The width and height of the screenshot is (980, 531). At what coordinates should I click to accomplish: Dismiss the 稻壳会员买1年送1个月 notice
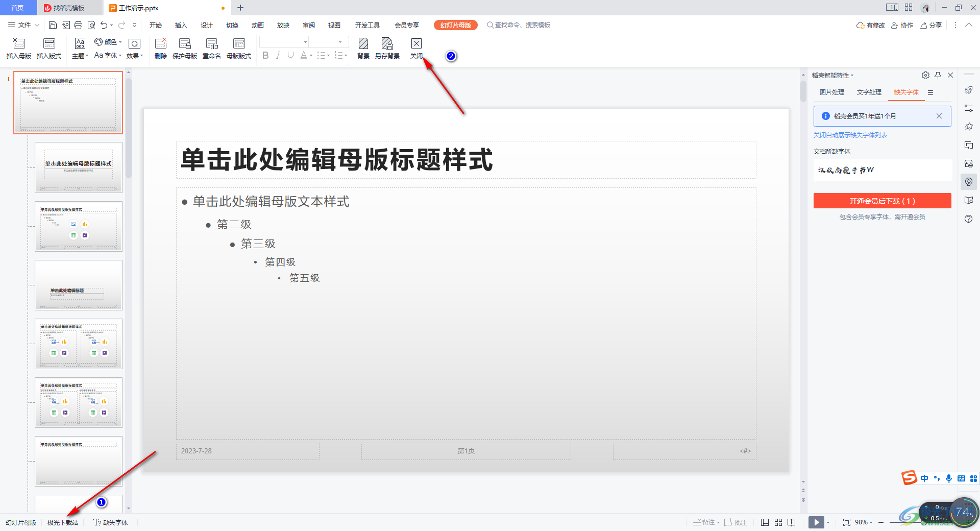[x=939, y=116]
